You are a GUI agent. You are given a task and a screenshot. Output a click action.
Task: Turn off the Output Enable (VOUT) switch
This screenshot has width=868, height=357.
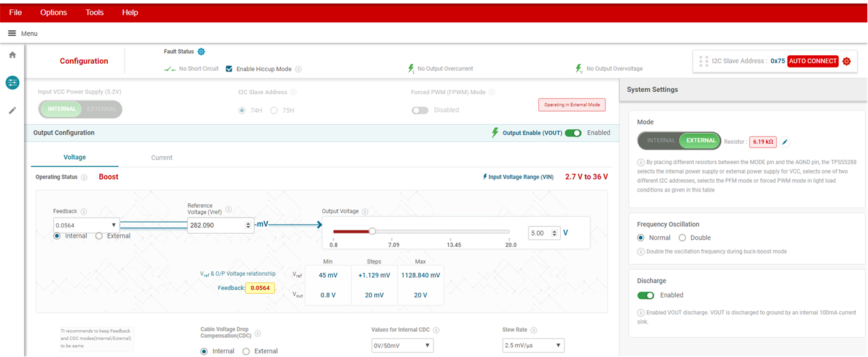coord(573,133)
